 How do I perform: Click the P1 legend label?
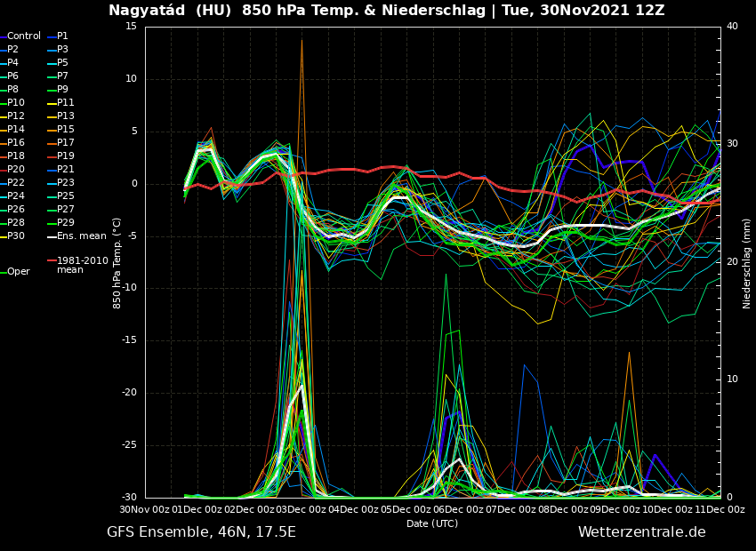[x=62, y=36]
